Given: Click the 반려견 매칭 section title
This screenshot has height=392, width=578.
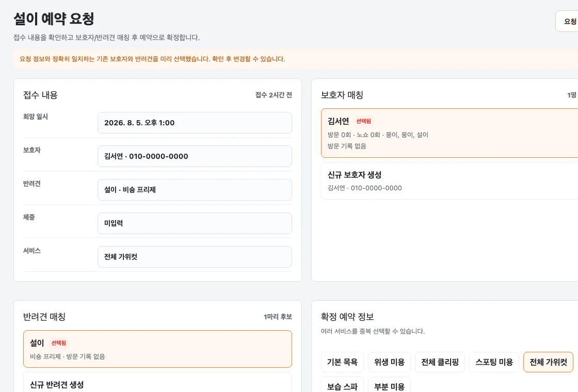Looking at the screenshot, I should [x=44, y=317].
